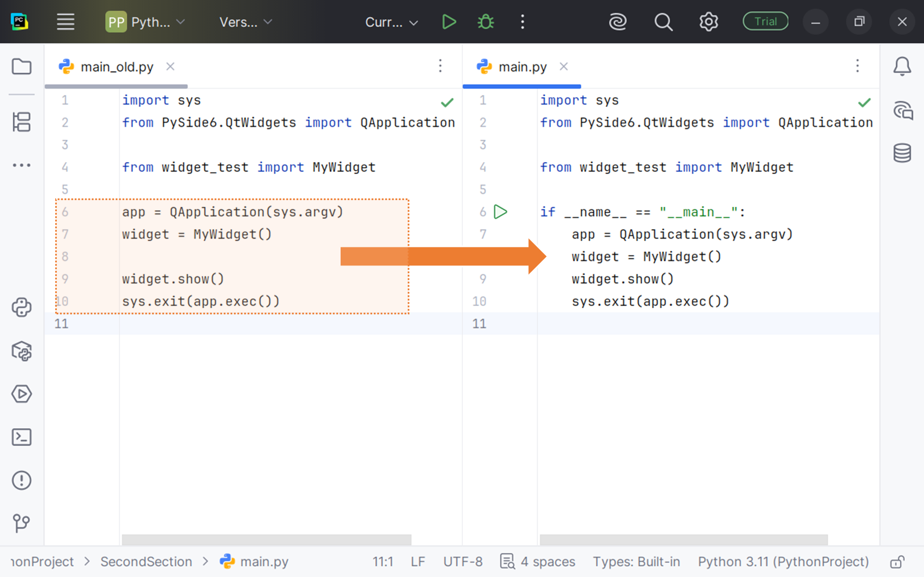Close the main.py editor tab
The image size is (924, 577).
[x=563, y=67]
